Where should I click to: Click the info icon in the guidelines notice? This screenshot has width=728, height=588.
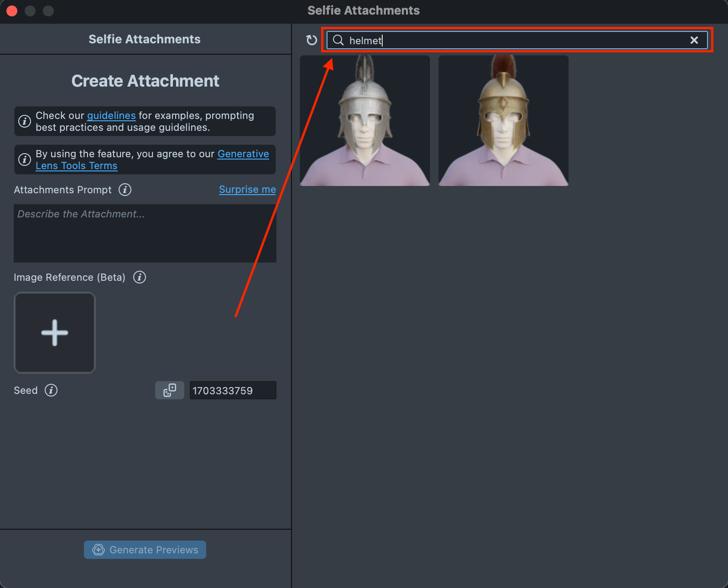[x=25, y=121]
